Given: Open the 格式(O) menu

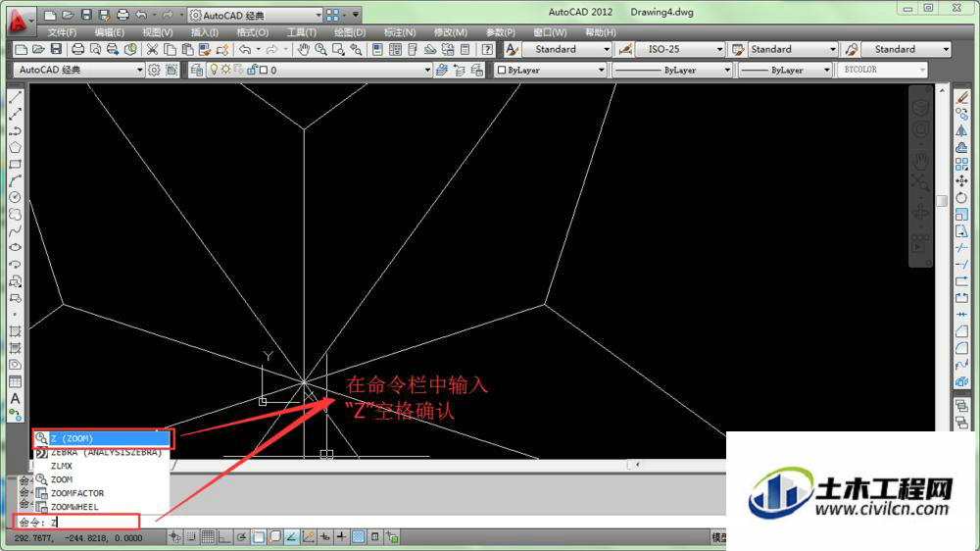Looking at the screenshot, I should pyautogui.click(x=253, y=32).
